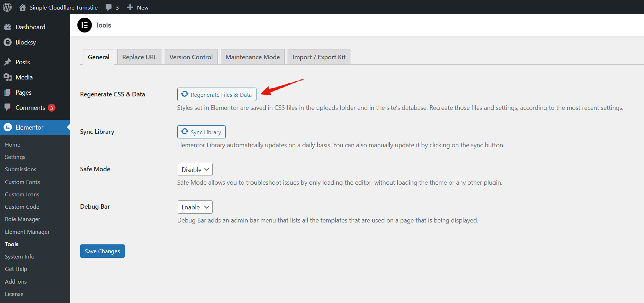Click the refresh icon on Sync Library button
Screen dimensions: 644x303
pyautogui.click(x=185, y=132)
